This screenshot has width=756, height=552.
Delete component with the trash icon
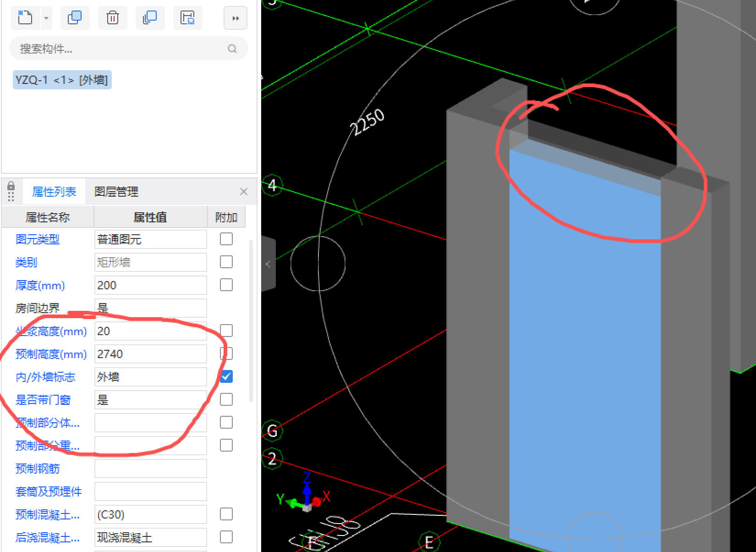point(112,18)
